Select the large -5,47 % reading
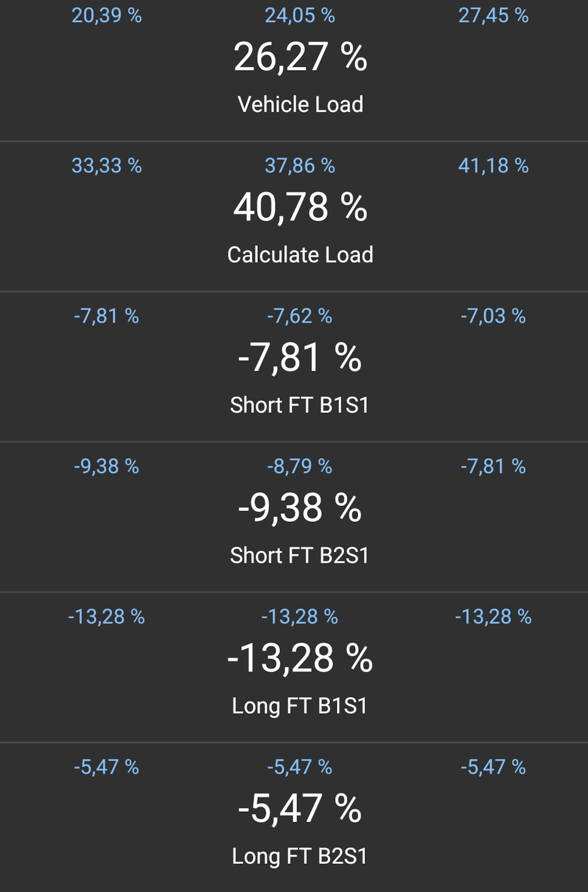Image resolution: width=588 pixels, height=892 pixels. 300,809
